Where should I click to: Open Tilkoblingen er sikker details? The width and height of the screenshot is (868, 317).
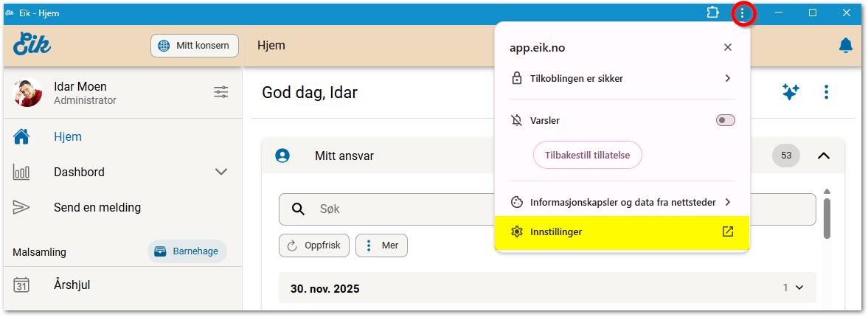622,78
